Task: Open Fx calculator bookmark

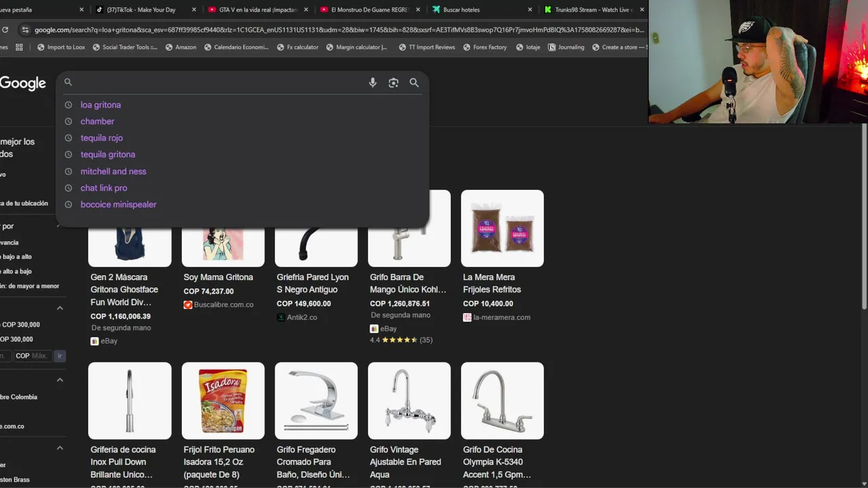Action: 297,47
